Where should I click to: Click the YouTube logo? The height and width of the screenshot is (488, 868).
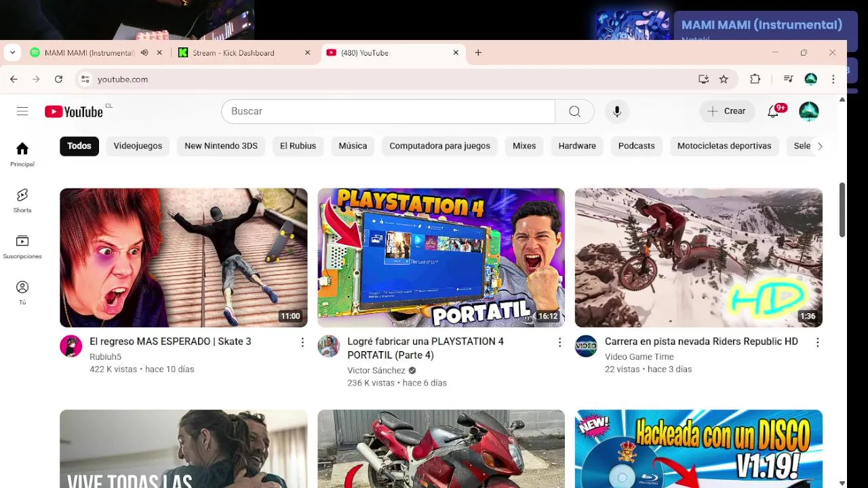[74, 112]
